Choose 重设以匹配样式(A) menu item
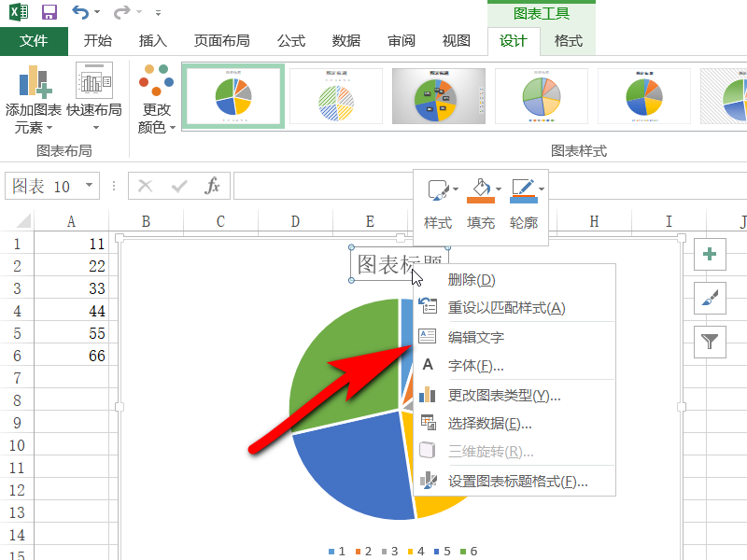The image size is (747, 560). [x=514, y=308]
